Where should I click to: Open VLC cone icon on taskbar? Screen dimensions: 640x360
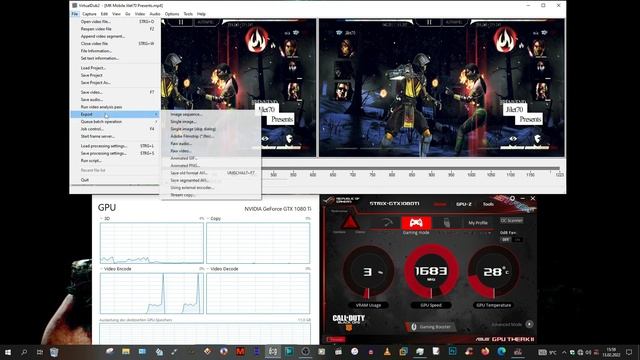click(387, 351)
